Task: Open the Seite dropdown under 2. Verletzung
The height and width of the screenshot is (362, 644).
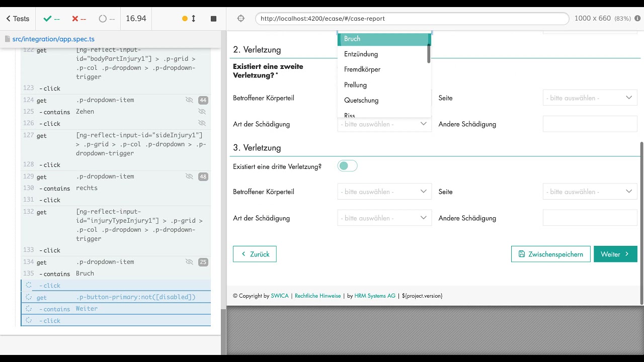Action: 590,98
